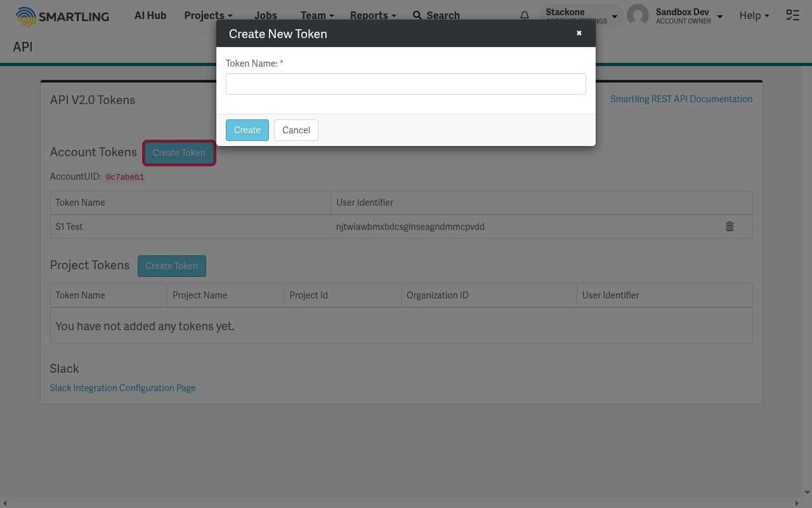Click the API page title
812x508 pixels.
pyautogui.click(x=23, y=47)
